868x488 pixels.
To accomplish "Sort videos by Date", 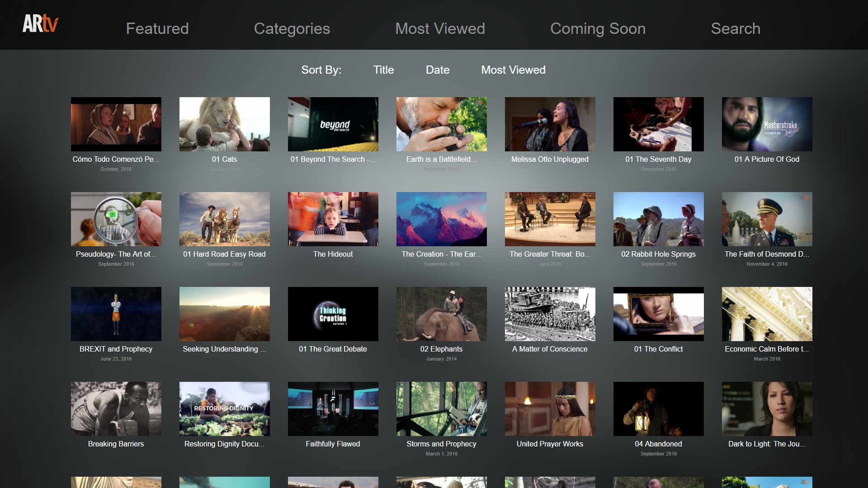I will click(437, 70).
